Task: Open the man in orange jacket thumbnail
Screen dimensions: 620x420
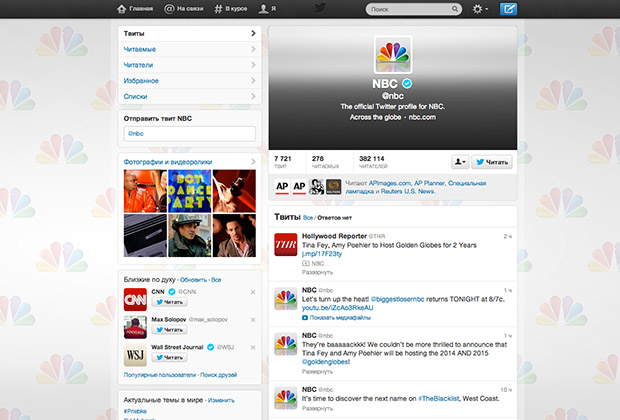Action: tap(145, 191)
